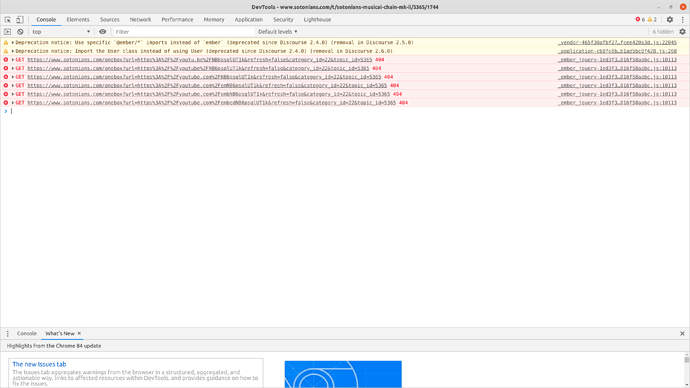Viewport: 690px width, 388px height.
Task: Open the Application tab
Action: 249,20
